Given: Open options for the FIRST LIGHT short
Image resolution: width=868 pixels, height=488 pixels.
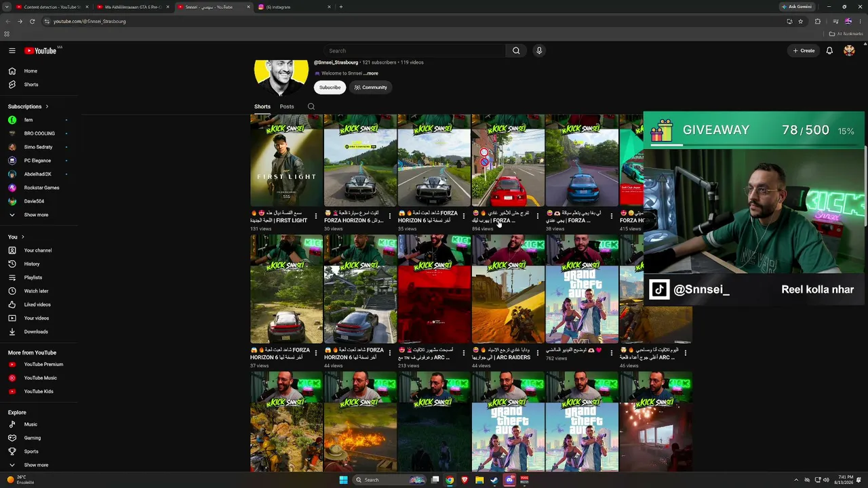Looking at the screenshot, I should tap(316, 217).
